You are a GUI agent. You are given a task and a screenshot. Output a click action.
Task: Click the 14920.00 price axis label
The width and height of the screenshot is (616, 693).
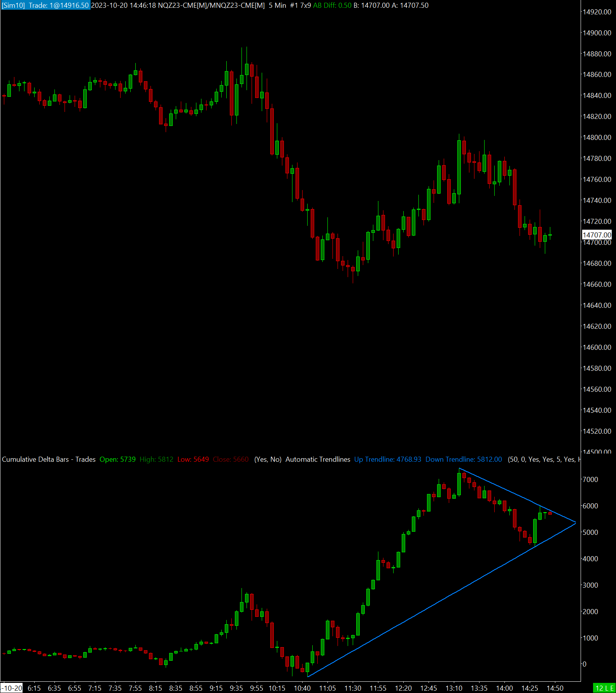[597, 12]
